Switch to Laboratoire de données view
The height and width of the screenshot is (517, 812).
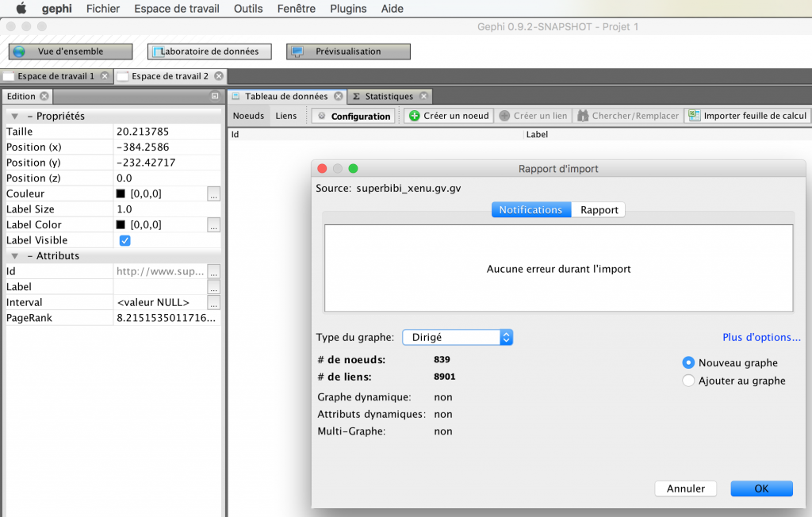(209, 52)
